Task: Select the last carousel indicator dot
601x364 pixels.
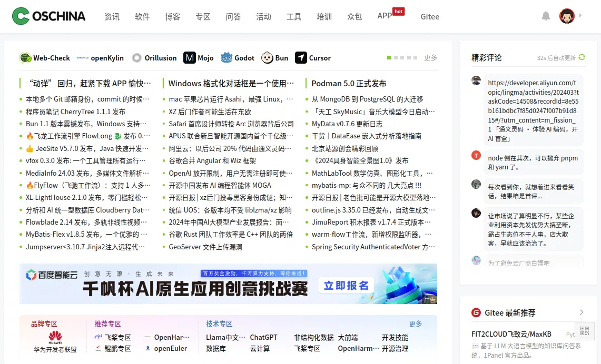Action: (x=416, y=58)
